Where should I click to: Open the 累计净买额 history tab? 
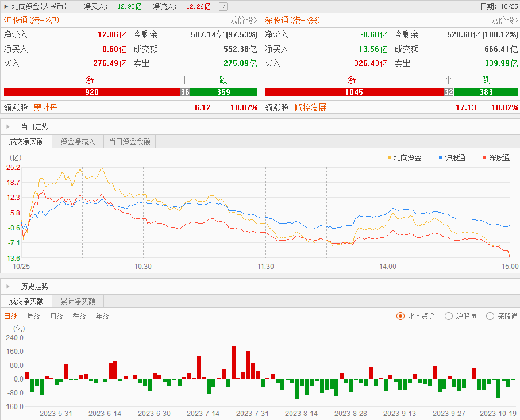[x=78, y=301]
